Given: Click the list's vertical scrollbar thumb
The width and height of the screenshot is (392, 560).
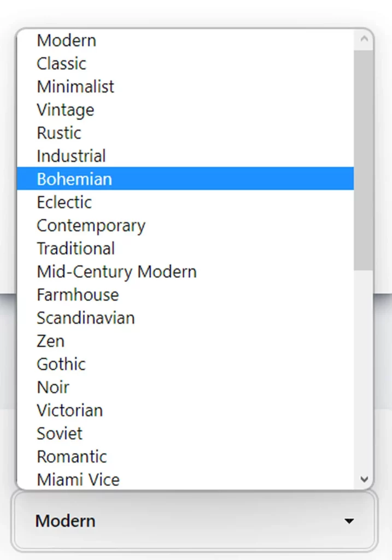Looking at the screenshot, I should [364, 159].
